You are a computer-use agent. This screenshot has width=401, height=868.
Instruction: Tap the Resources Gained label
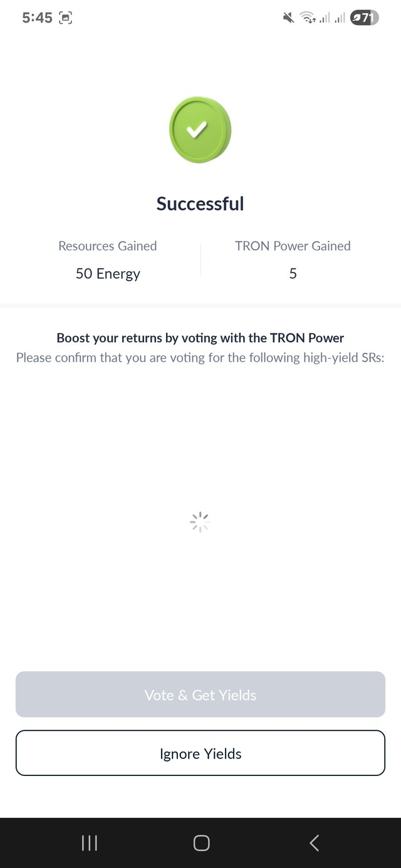pos(108,246)
